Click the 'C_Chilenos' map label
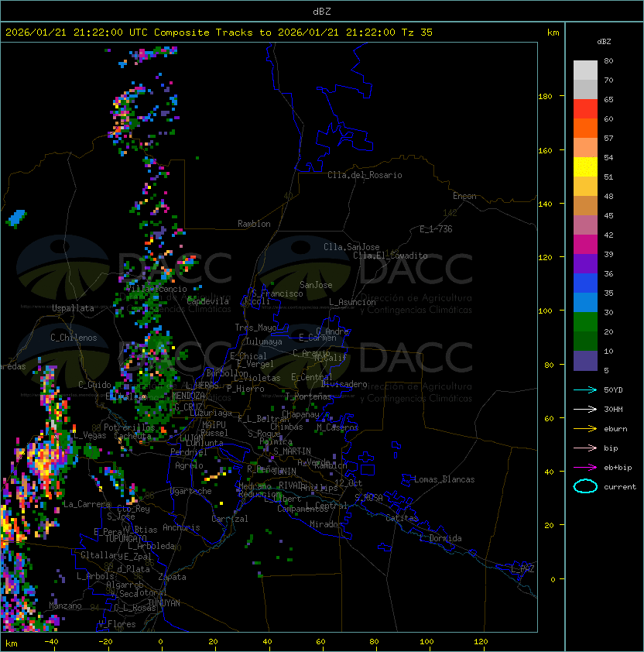 (74, 338)
